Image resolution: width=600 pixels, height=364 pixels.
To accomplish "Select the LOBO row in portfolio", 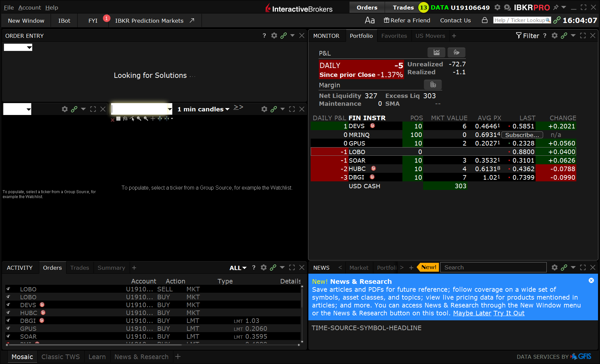I will 443,152.
